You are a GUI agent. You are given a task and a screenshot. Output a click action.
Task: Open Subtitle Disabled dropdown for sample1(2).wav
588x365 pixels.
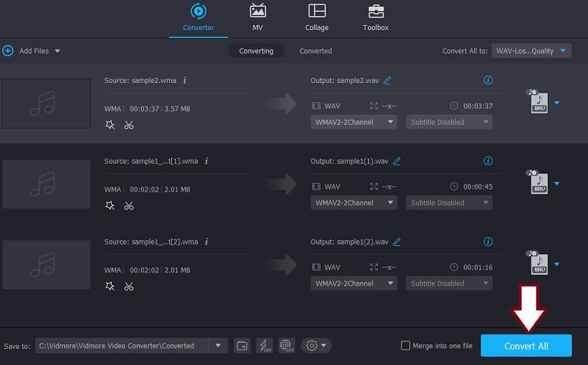448,283
